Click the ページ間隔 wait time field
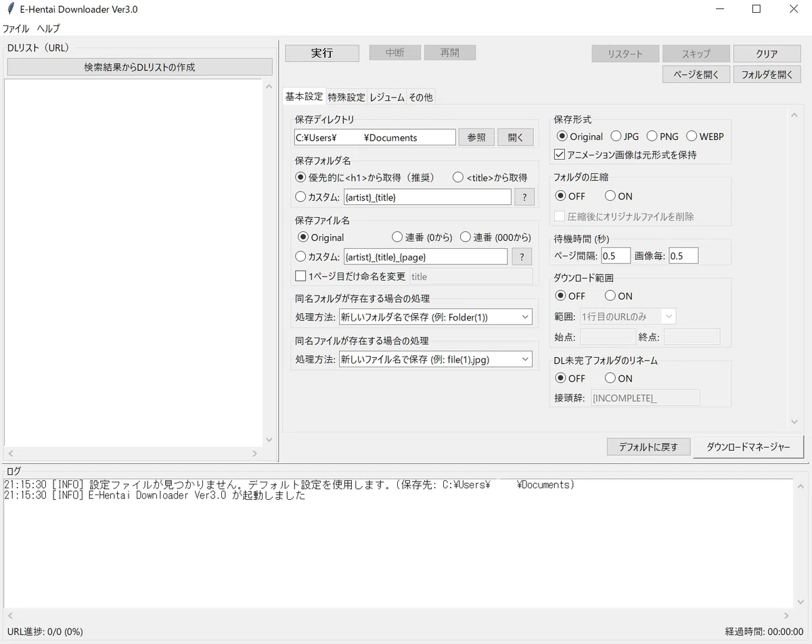This screenshot has height=644, width=812. pos(616,256)
